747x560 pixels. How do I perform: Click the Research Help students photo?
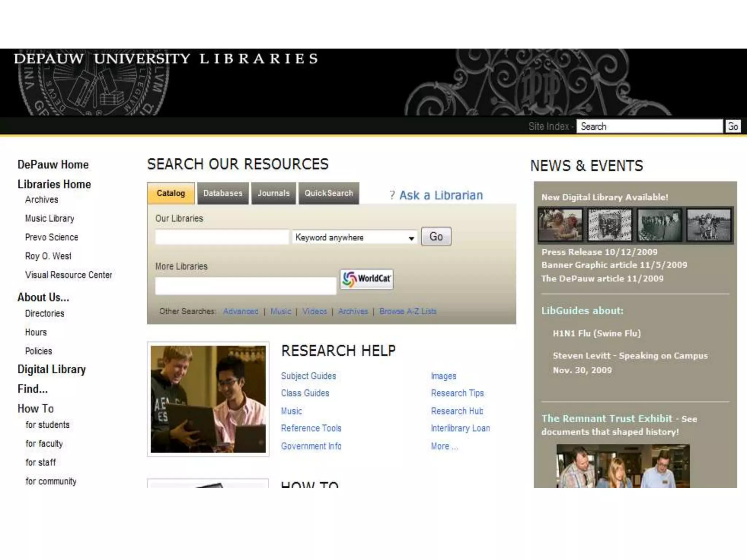(x=208, y=399)
